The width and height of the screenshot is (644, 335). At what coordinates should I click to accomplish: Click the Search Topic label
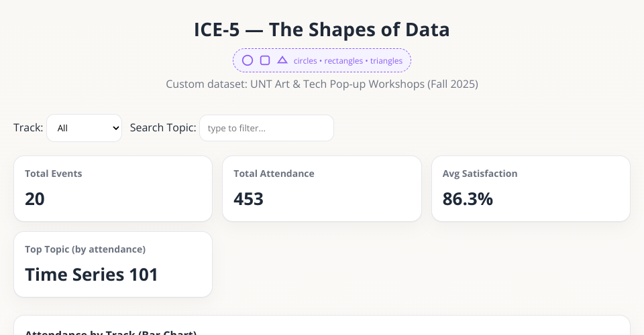(162, 127)
